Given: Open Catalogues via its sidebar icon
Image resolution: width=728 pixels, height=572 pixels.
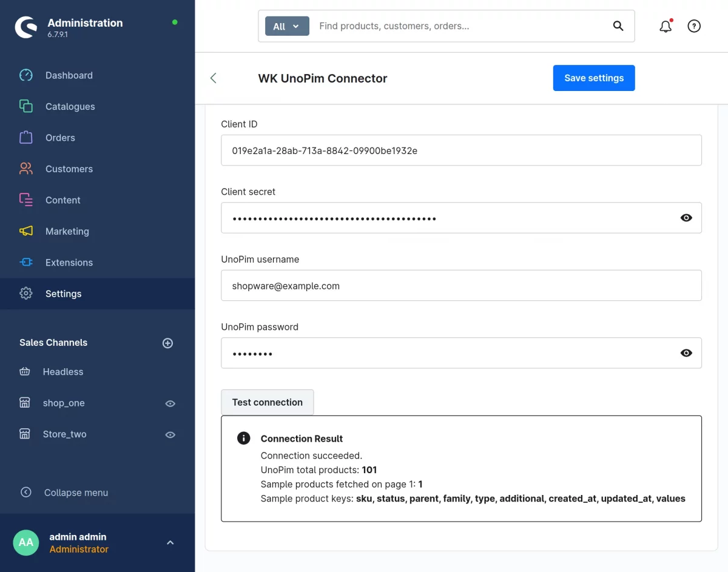Looking at the screenshot, I should tap(25, 106).
